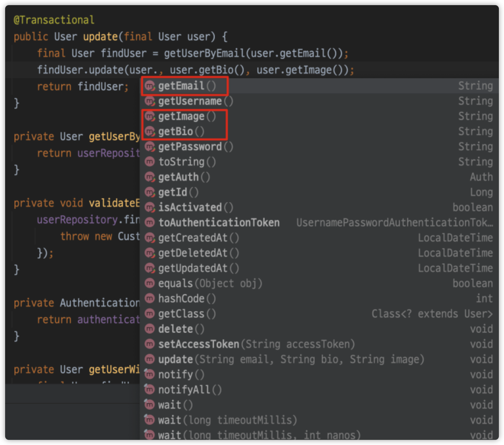504x445 pixels.
Task: Click the icon beside isActivated() entry
Action: pos(150,207)
